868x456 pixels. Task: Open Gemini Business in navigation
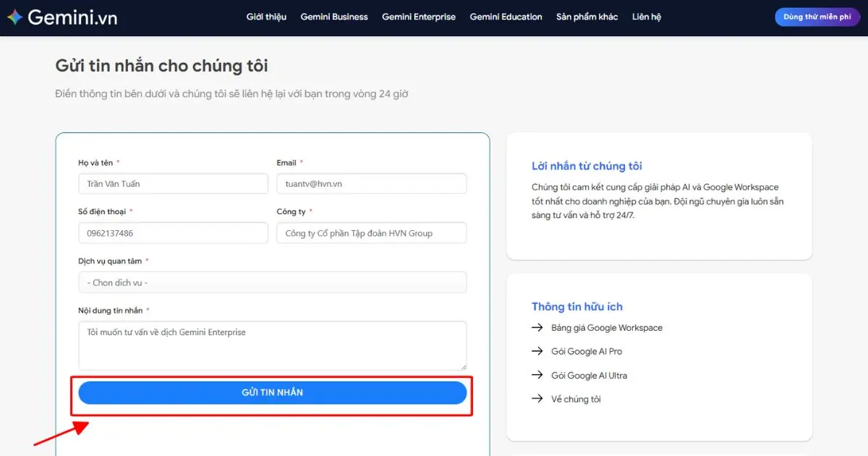334,17
